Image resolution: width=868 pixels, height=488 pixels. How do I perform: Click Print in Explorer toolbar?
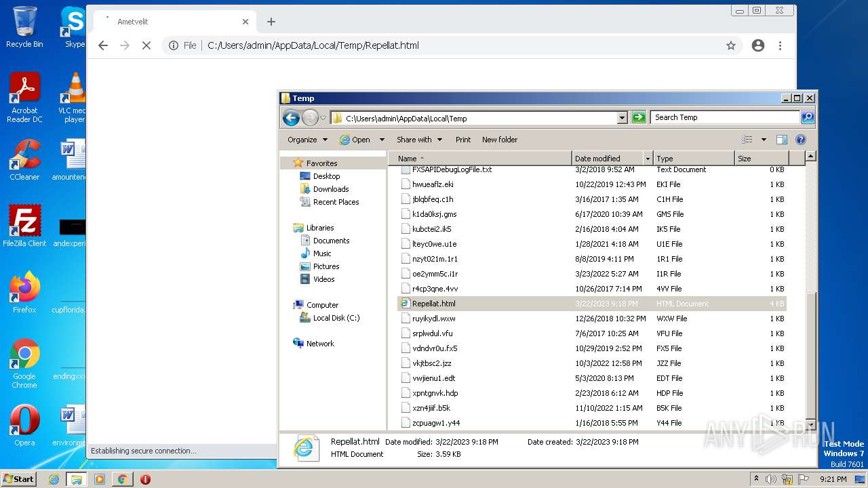click(463, 140)
